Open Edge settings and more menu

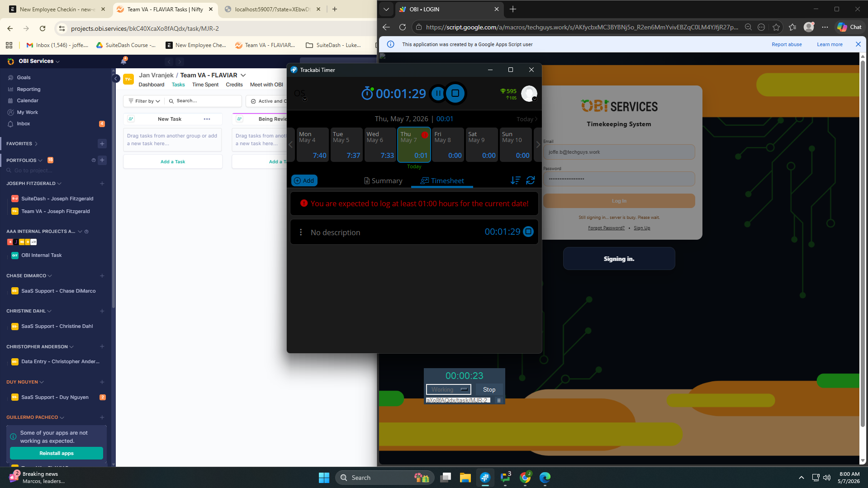click(825, 27)
